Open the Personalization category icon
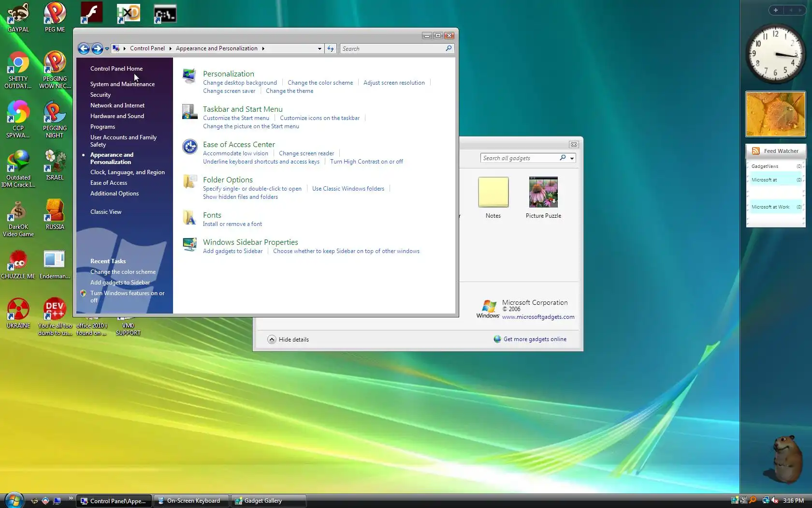 pos(189,76)
